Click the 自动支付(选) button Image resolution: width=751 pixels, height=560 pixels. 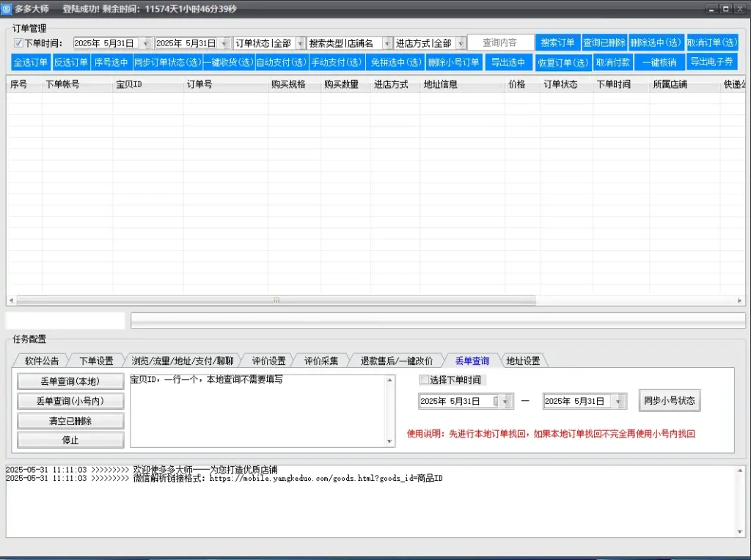282,62
